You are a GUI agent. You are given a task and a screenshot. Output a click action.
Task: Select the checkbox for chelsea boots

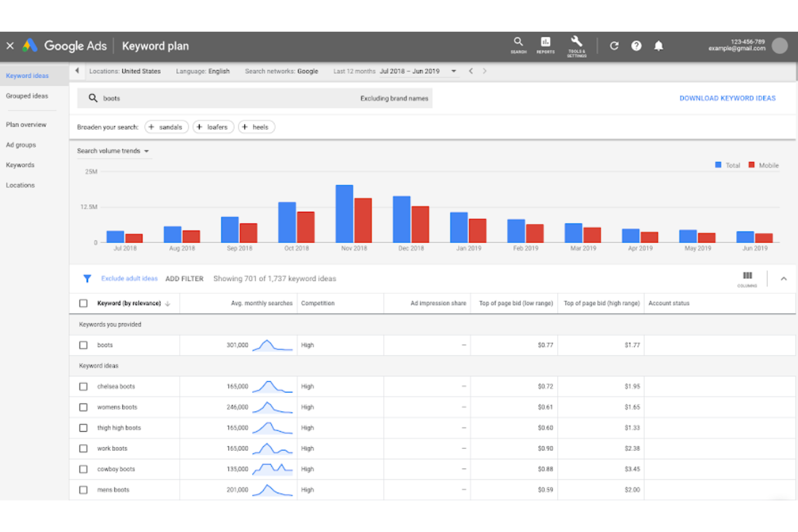point(84,386)
